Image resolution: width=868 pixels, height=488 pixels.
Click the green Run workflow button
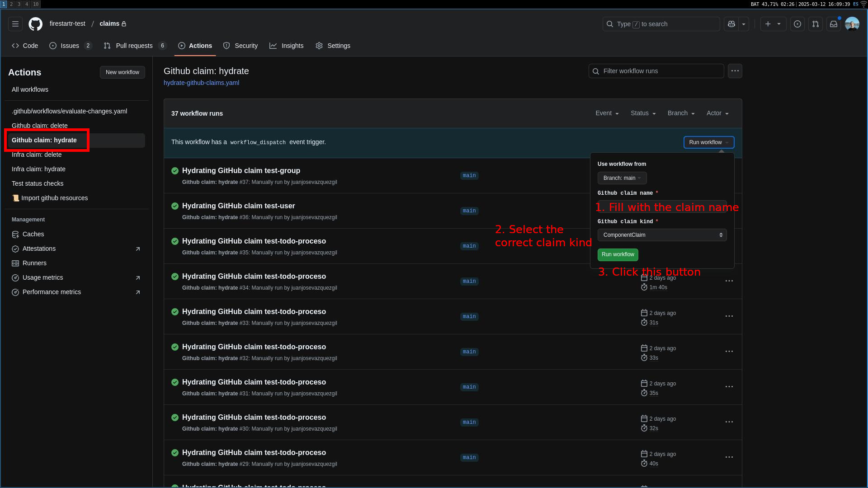[618, 255]
